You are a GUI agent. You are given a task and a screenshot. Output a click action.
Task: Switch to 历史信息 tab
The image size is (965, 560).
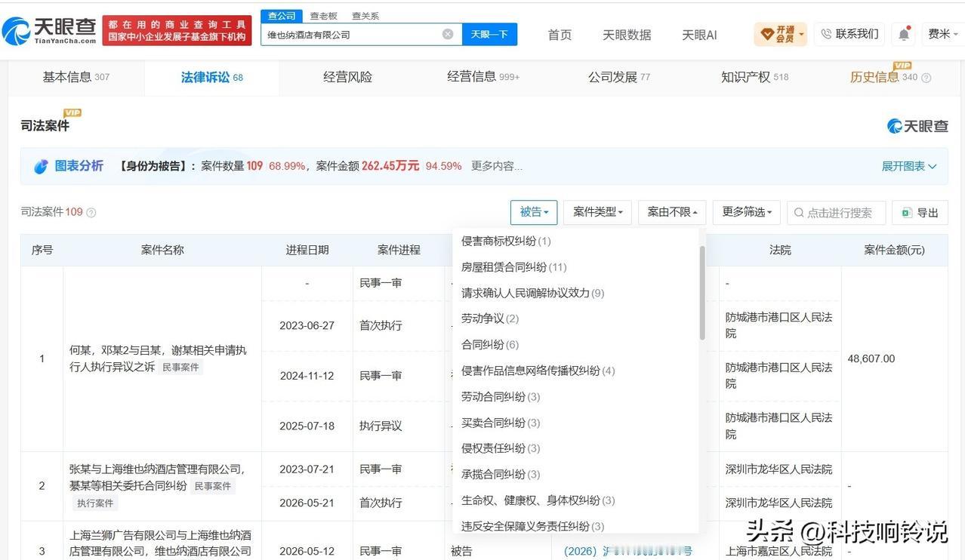(x=883, y=77)
